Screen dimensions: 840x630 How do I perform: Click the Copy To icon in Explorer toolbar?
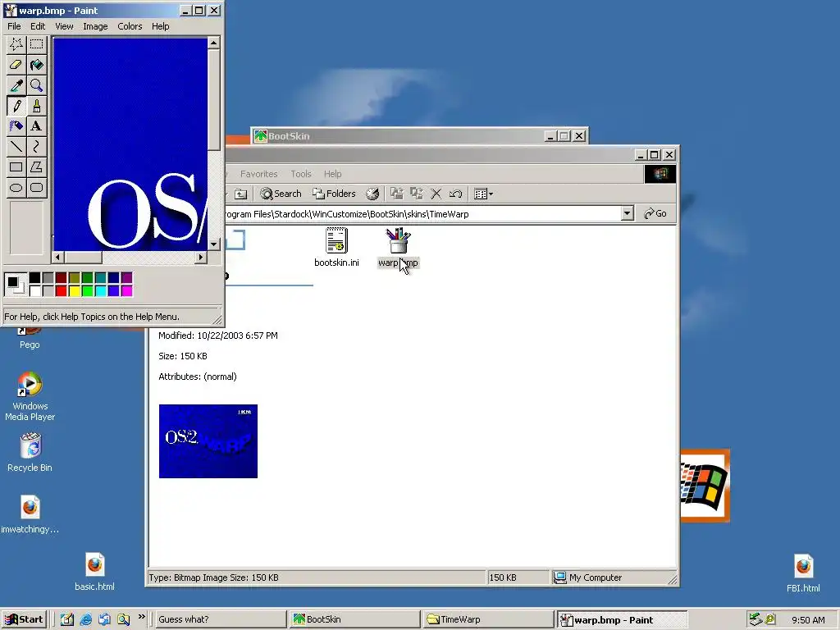(x=417, y=194)
